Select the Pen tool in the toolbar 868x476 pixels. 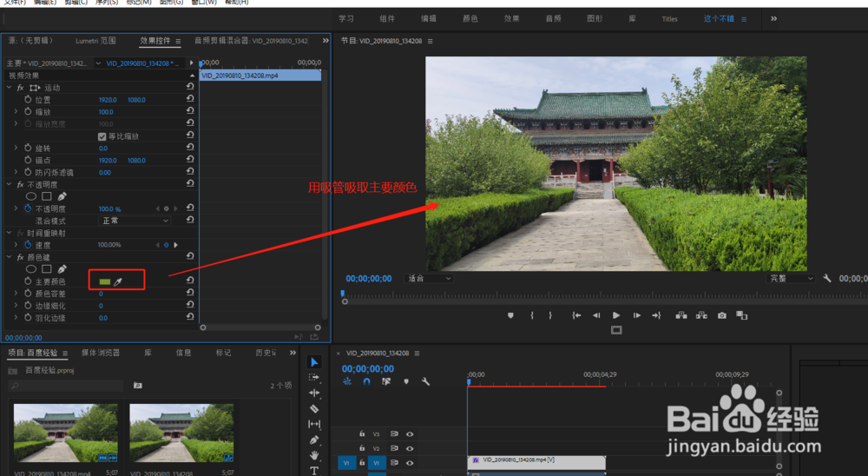(x=314, y=440)
